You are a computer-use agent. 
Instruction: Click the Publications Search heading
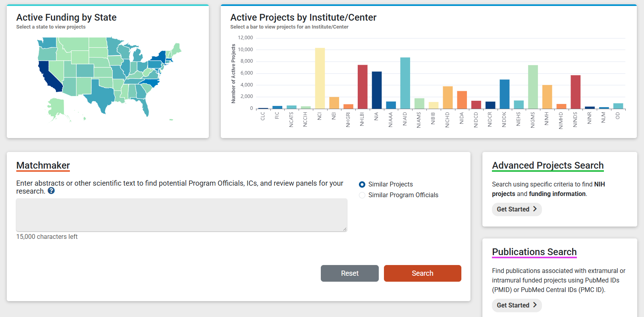tap(534, 252)
